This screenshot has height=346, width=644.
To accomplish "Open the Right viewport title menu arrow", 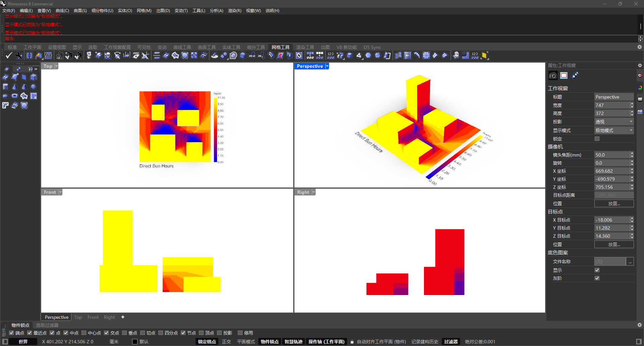I will (314, 192).
